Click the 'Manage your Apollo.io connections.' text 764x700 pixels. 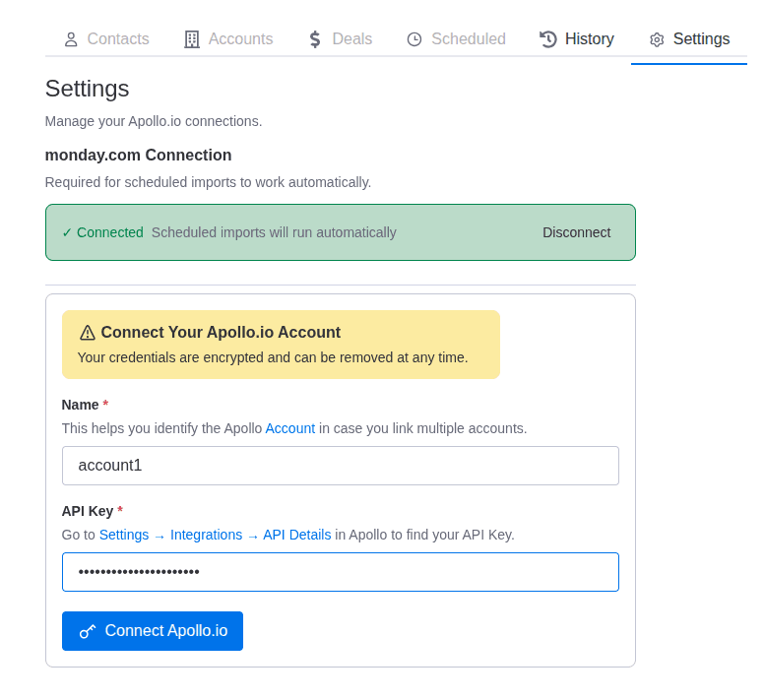tap(154, 121)
